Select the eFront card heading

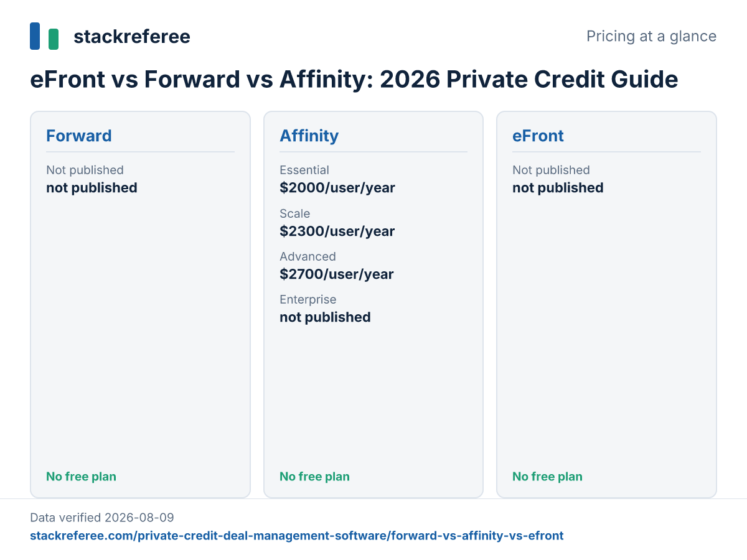538,136
